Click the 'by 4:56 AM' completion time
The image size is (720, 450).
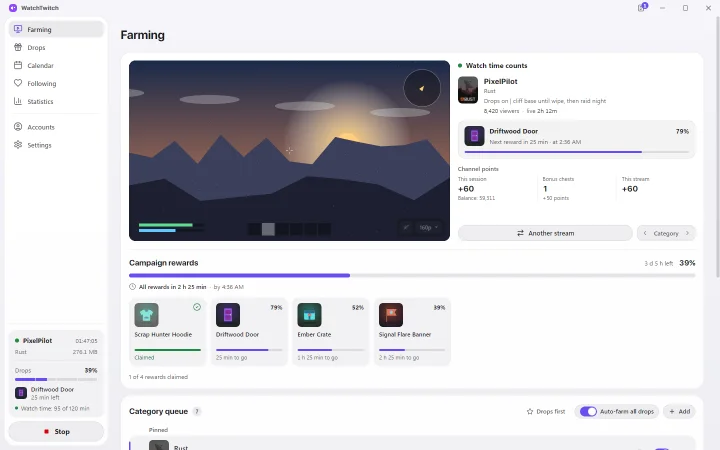[x=229, y=287]
